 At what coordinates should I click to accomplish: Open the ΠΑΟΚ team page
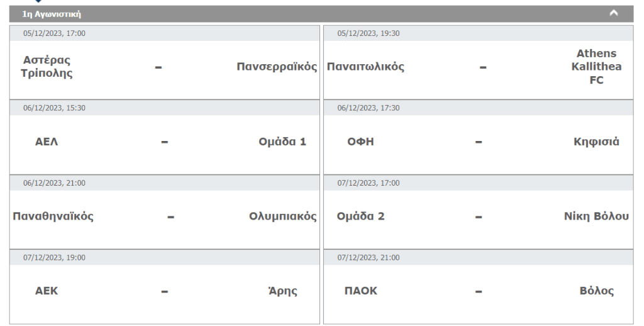click(x=361, y=291)
